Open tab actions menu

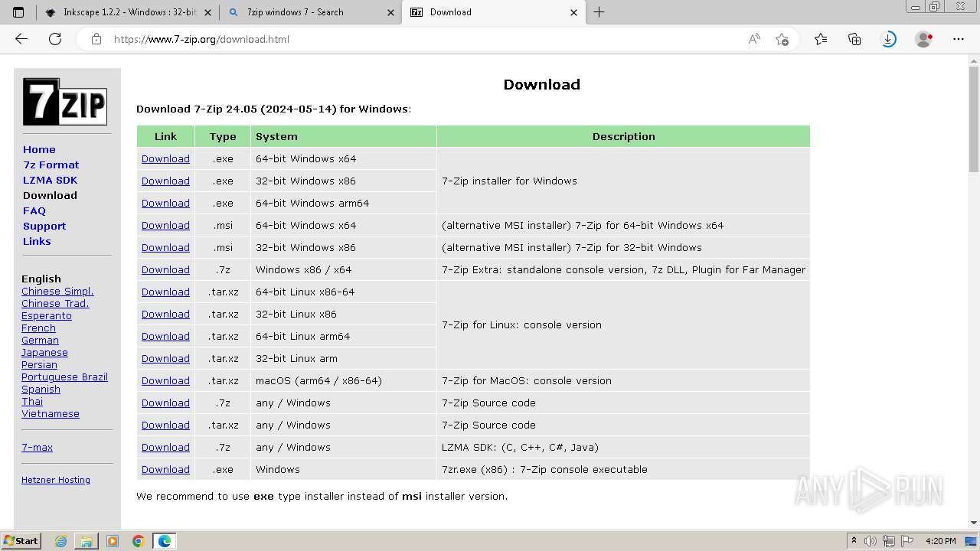[18, 12]
